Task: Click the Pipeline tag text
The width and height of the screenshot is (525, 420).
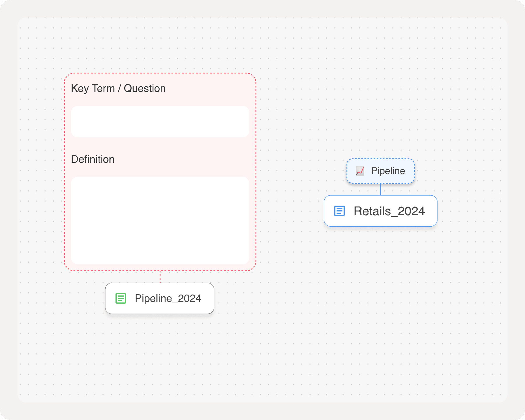Action: (x=388, y=171)
